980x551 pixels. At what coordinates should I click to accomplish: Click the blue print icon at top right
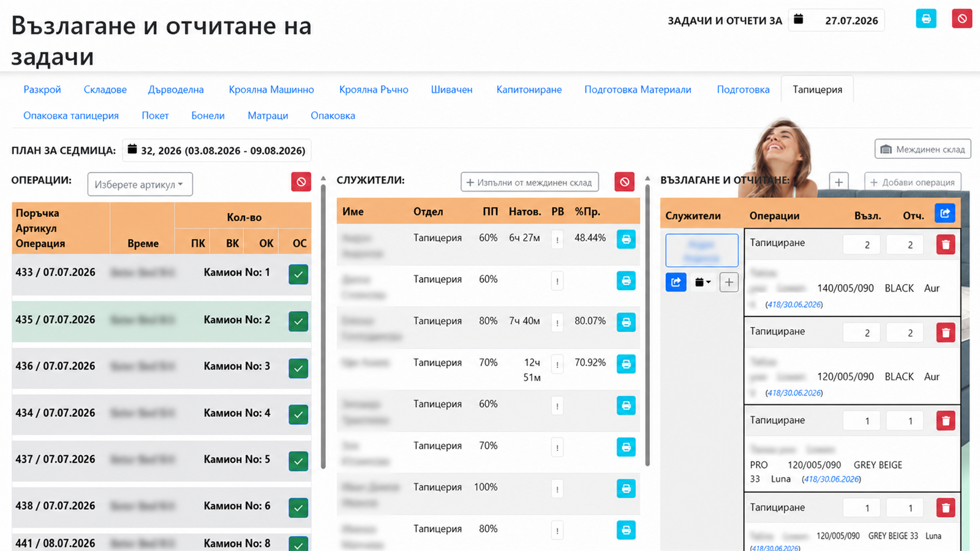coord(925,19)
